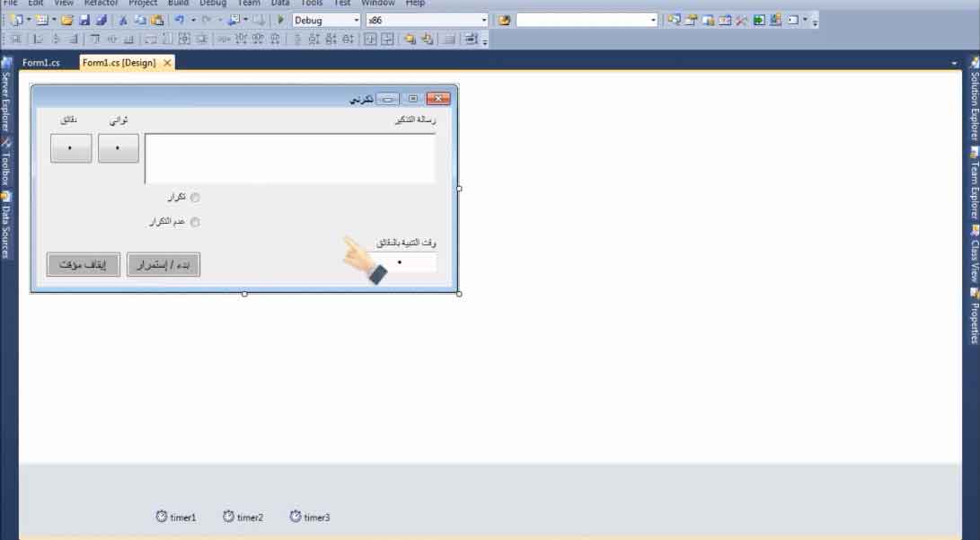Open the Build menu
Screen dimensions: 980x540
click(178, 4)
